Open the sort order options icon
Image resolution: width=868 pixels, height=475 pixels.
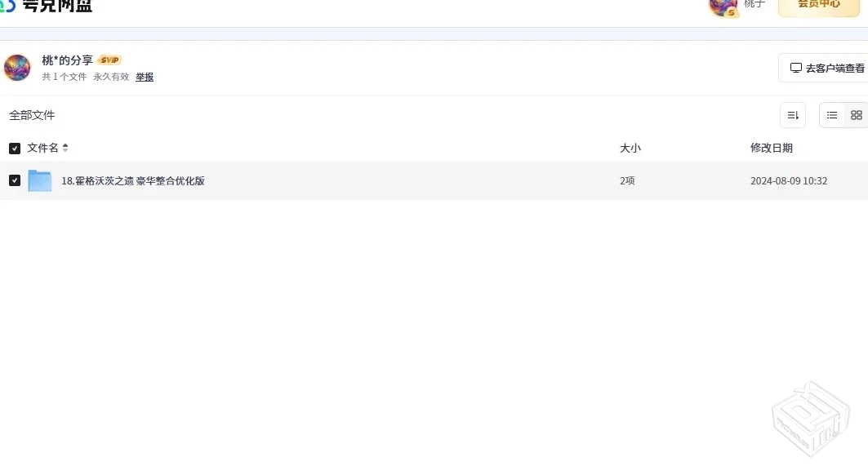click(793, 115)
